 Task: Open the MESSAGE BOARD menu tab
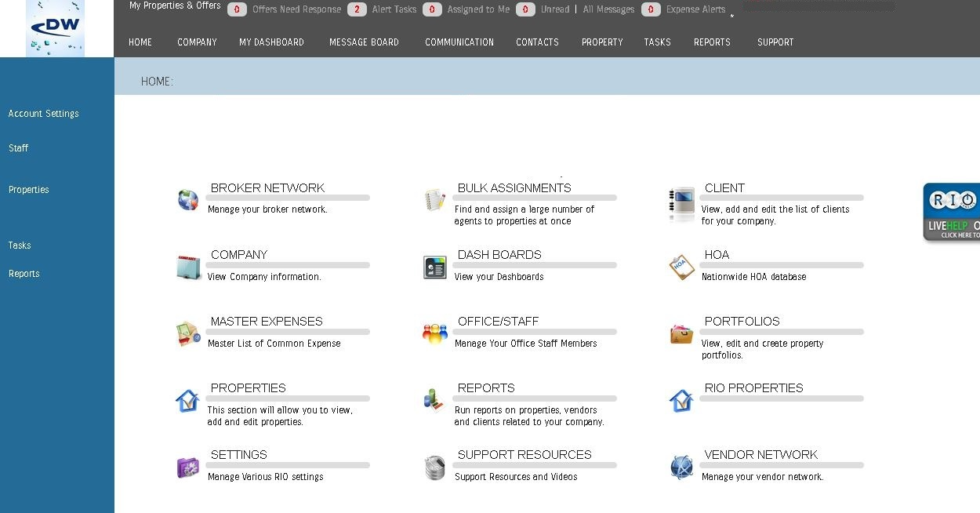coord(364,42)
